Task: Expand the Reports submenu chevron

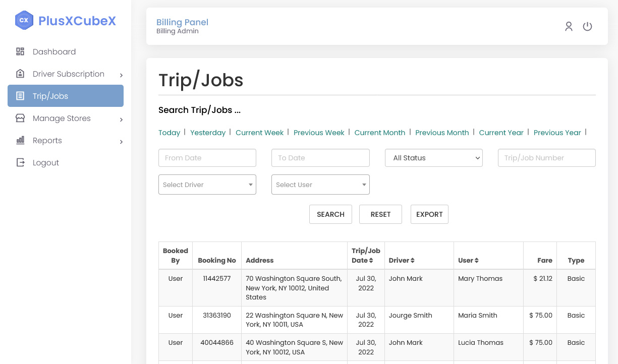Action: tap(121, 142)
